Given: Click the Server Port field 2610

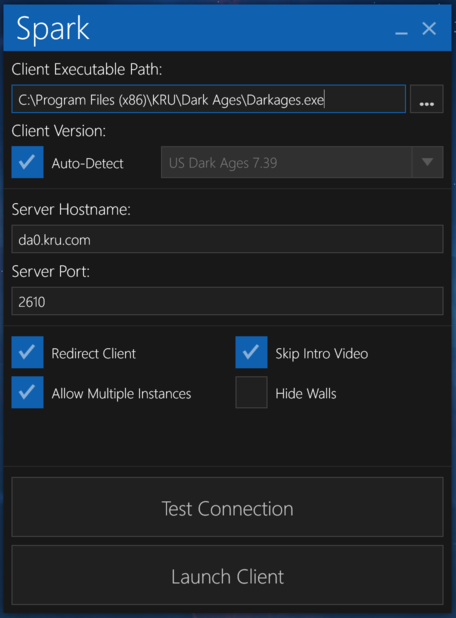Looking at the screenshot, I should (x=227, y=301).
